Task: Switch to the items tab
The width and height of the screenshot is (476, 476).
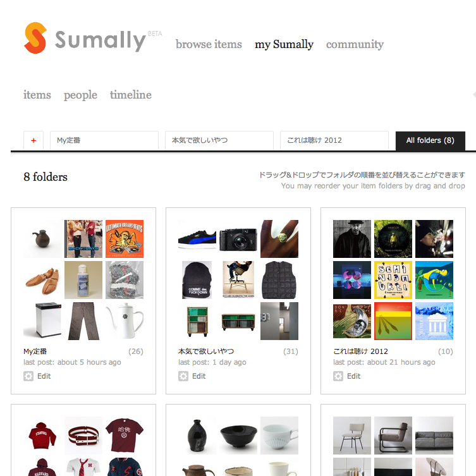Action: pyautogui.click(x=37, y=95)
